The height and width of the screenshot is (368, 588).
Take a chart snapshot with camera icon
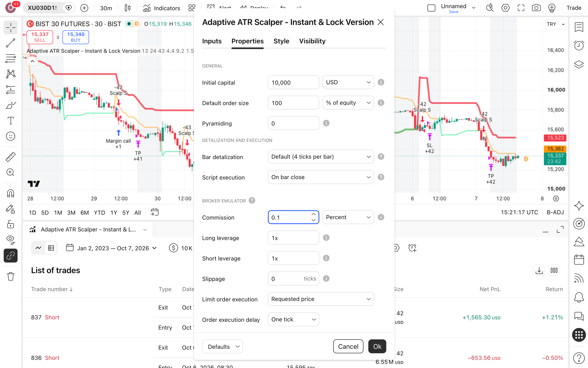(x=536, y=8)
